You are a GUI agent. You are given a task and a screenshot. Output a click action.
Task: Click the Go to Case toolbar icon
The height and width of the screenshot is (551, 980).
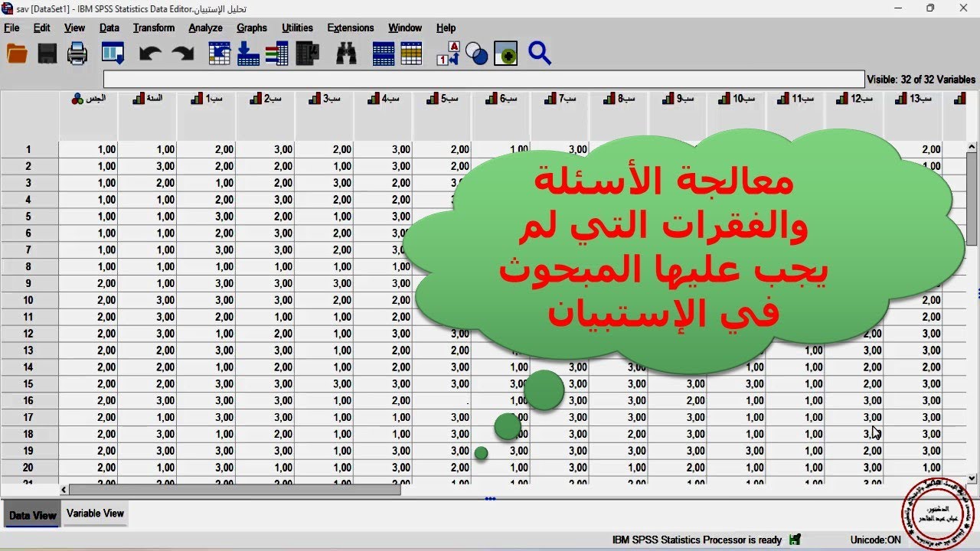click(220, 54)
